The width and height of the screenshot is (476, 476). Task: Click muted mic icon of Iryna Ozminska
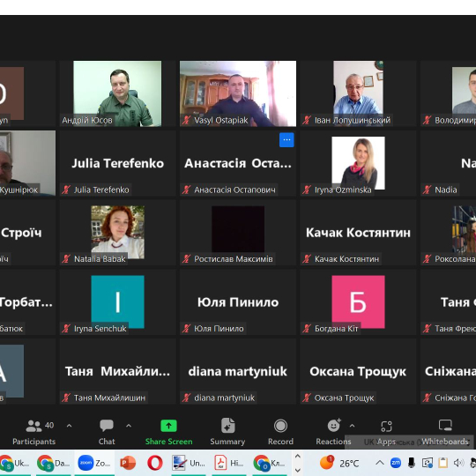click(x=307, y=190)
